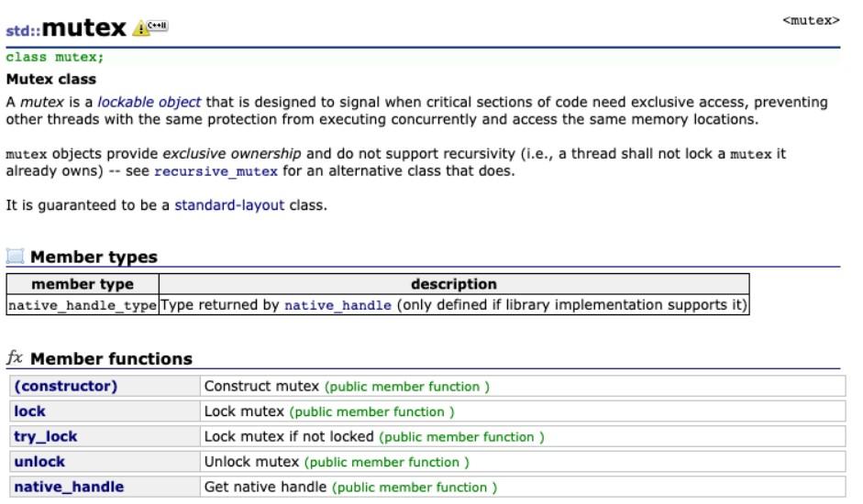863x504 pixels.
Task: Open the lockable object link
Action: [x=149, y=102]
